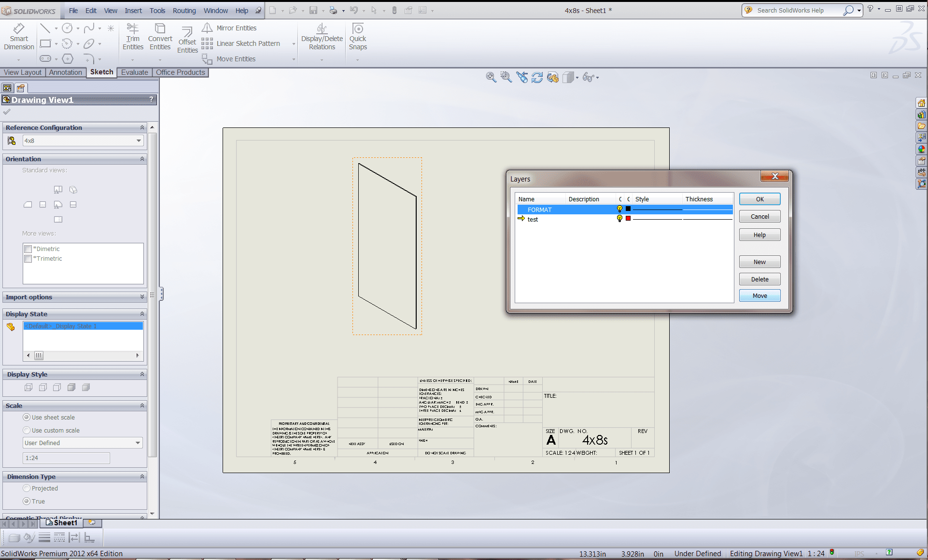928x560 pixels.
Task: Click Zoom to Area icon
Action: click(x=506, y=77)
